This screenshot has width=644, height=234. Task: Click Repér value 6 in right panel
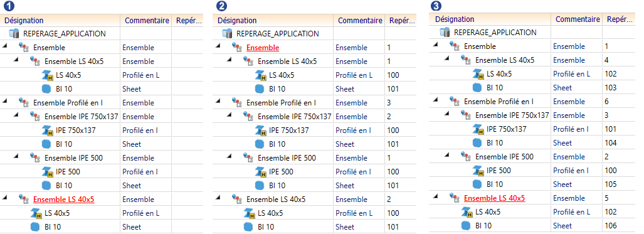point(606,102)
